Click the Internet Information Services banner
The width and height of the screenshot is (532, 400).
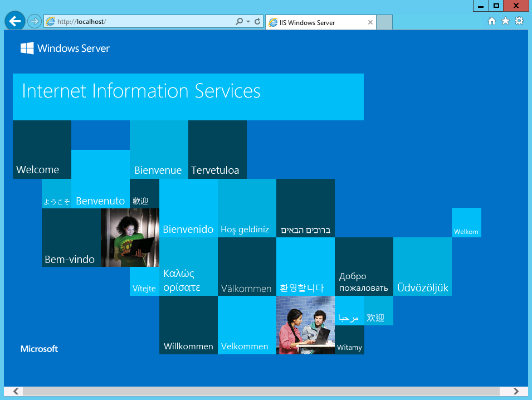point(188,97)
